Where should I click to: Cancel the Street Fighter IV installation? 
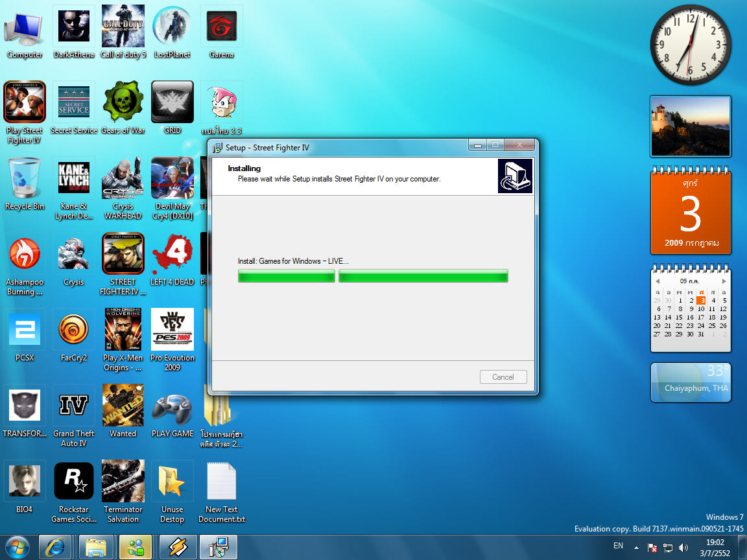pyautogui.click(x=503, y=377)
